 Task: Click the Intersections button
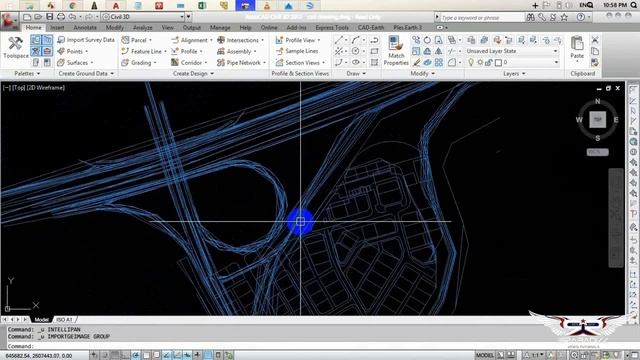pos(240,40)
